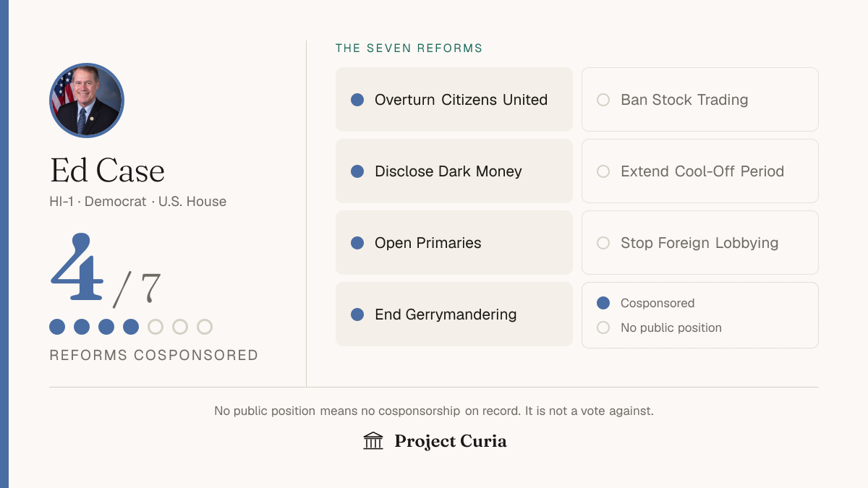Click the Cosponsored legend dot
The height and width of the screenshot is (488, 868).
(603, 303)
